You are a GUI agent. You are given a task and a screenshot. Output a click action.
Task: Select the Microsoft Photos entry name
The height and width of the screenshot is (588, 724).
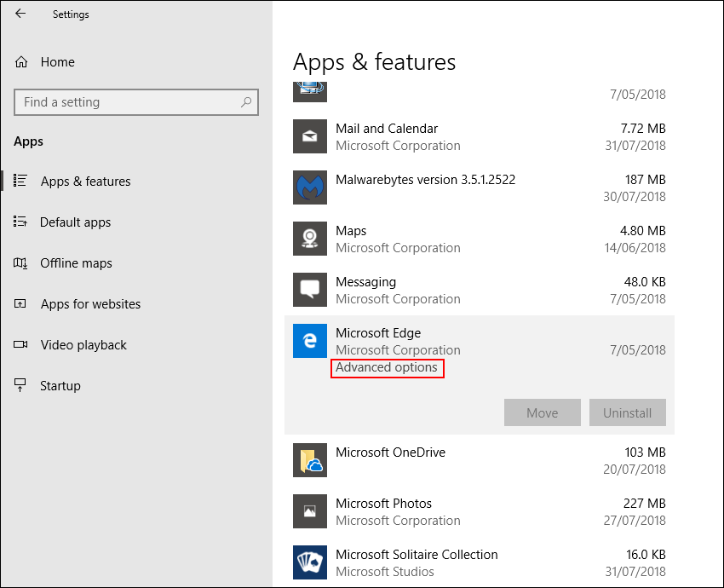click(x=383, y=504)
